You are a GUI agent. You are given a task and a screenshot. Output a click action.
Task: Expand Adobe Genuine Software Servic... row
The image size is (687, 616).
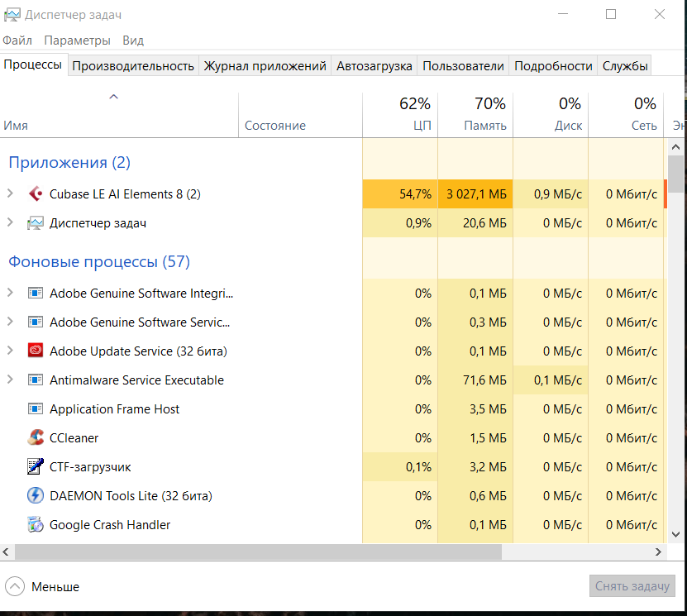(x=10, y=321)
